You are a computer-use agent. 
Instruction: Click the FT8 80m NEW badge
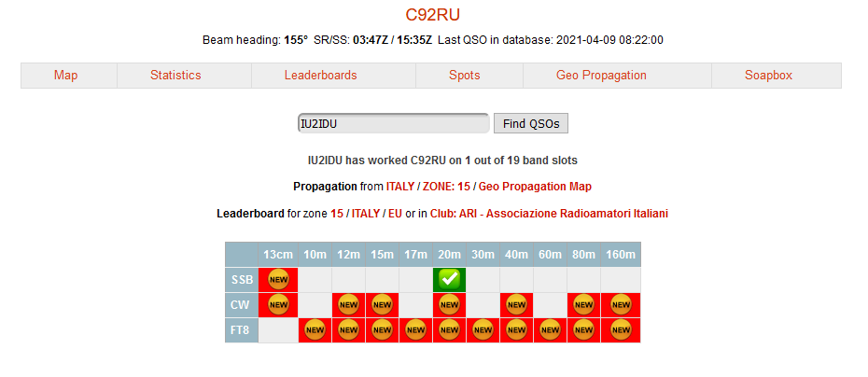coord(583,330)
